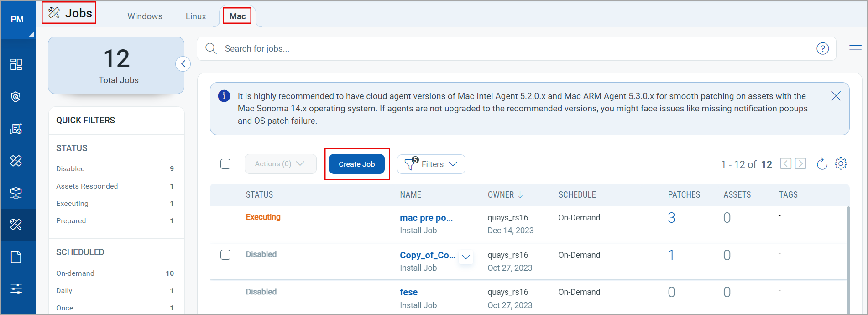Open sliders configuration icon in sidebar
Image resolution: width=868 pixels, height=315 pixels.
[16, 289]
